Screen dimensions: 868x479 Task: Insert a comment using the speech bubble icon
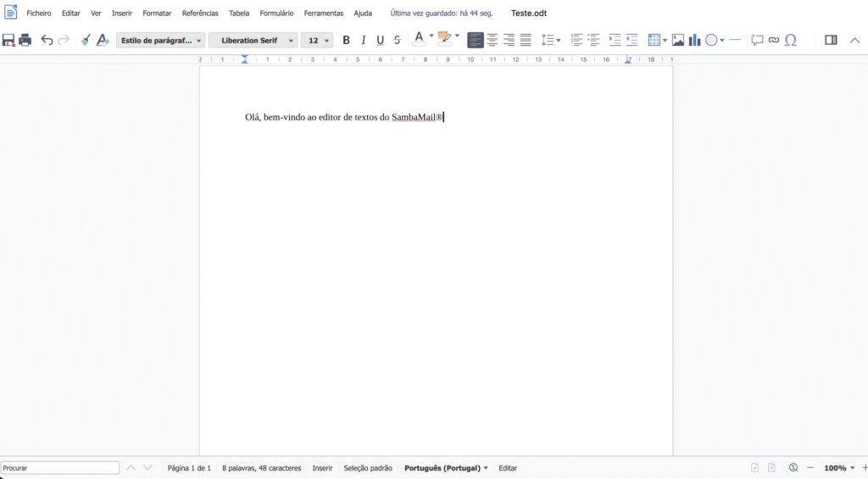(757, 40)
